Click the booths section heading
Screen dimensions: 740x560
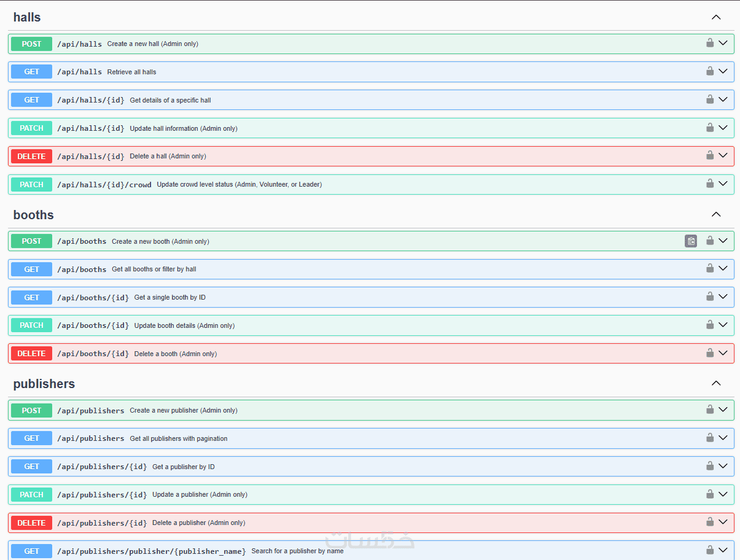click(x=34, y=215)
